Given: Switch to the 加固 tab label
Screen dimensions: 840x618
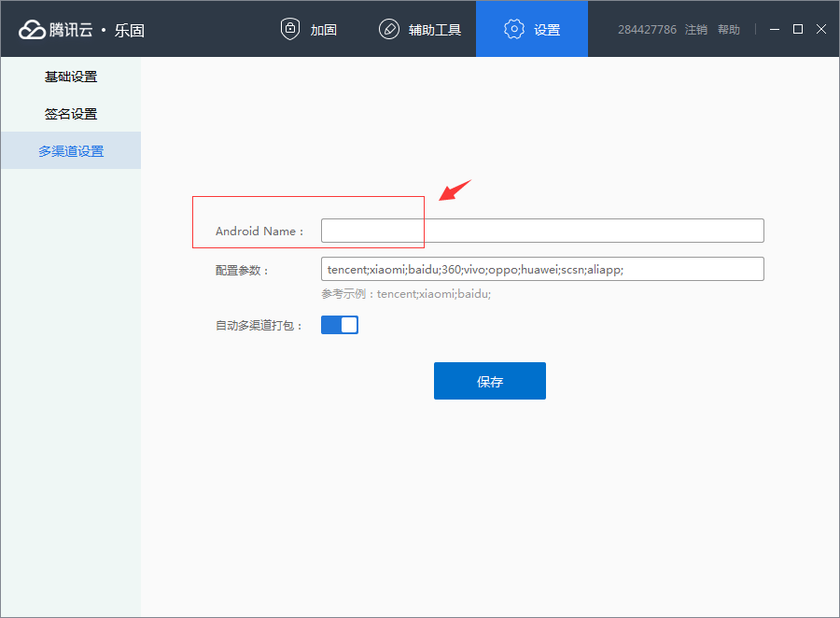Looking at the screenshot, I should click(x=324, y=30).
